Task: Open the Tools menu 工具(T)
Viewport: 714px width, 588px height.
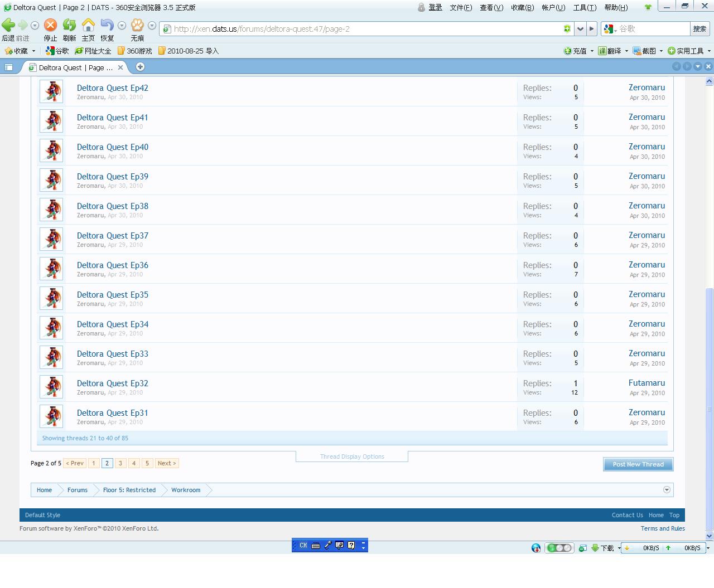Action: [x=585, y=7]
